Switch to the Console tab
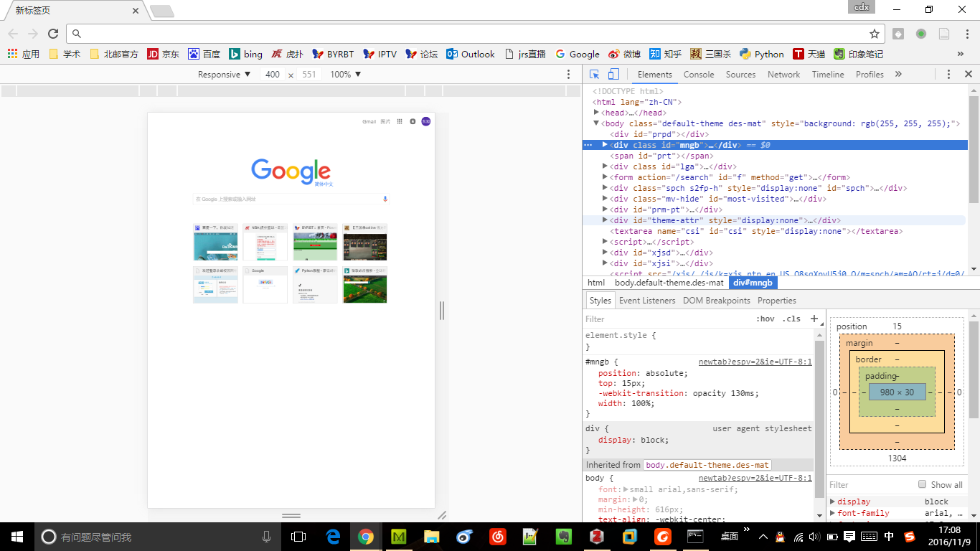Image resolution: width=980 pixels, height=551 pixels. tap(698, 75)
